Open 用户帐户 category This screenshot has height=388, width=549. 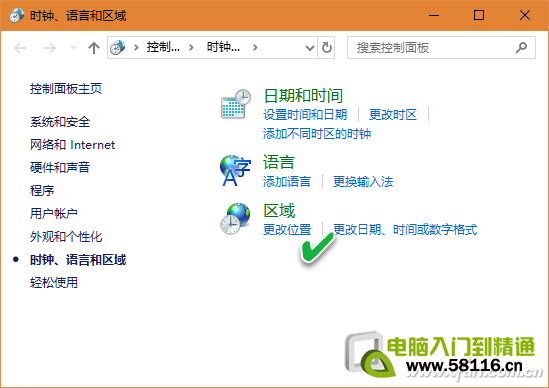54,213
